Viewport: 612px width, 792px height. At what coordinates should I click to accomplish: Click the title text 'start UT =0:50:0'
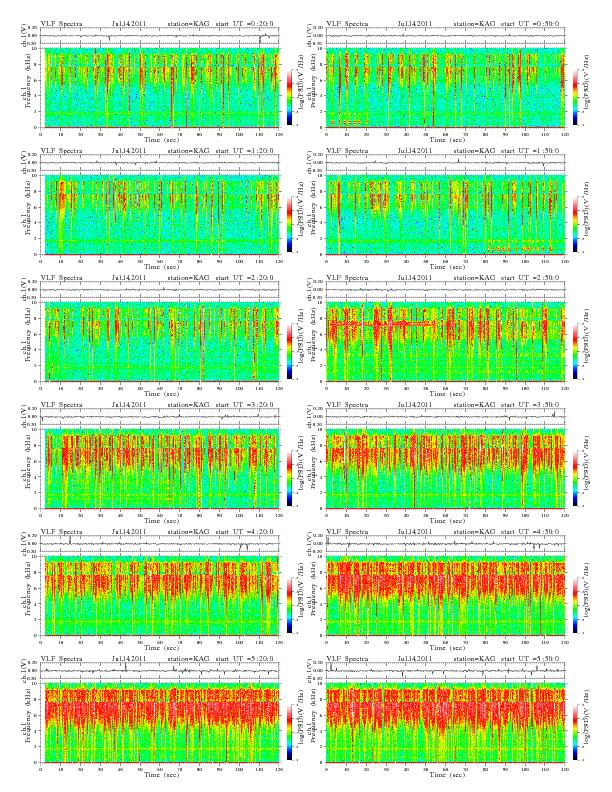530,24
